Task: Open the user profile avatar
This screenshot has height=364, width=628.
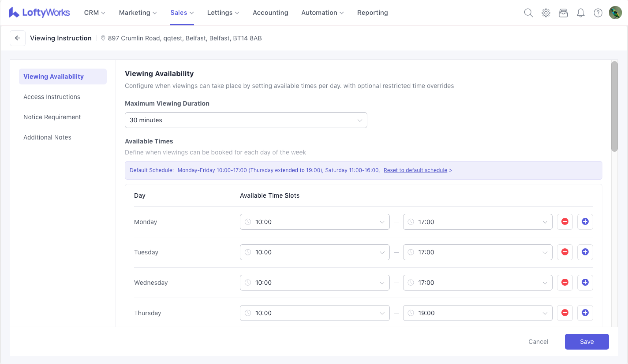Action: [x=615, y=13]
